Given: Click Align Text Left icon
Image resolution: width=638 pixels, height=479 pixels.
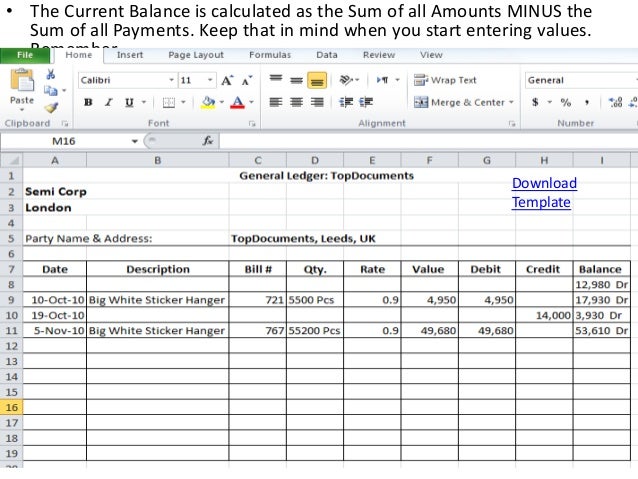Looking at the screenshot, I should [275, 102].
